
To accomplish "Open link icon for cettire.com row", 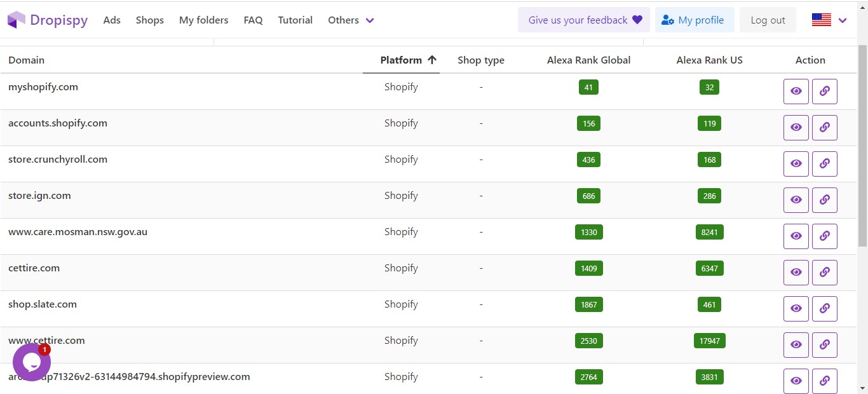I will pos(824,272).
